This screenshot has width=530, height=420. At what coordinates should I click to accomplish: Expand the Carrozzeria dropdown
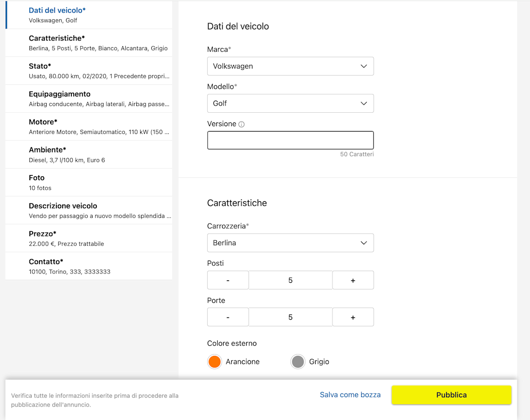pyautogui.click(x=290, y=243)
